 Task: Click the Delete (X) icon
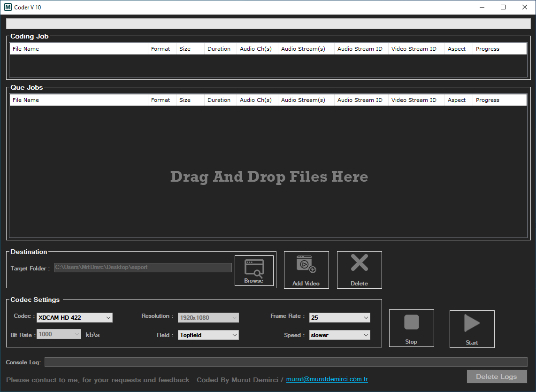tap(359, 269)
